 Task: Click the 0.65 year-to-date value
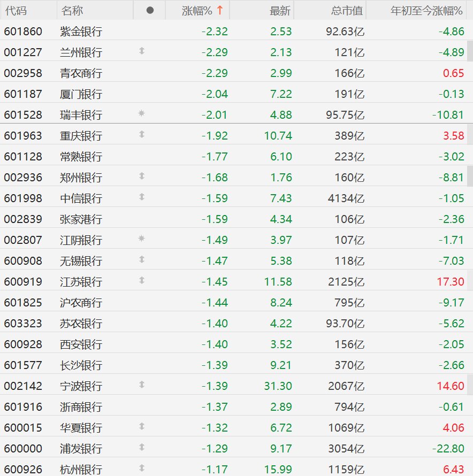(x=454, y=73)
